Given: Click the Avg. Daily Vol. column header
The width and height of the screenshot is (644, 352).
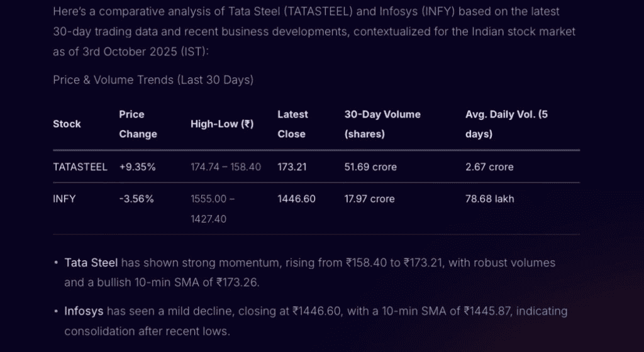Looking at the screenshot, I should tap(506, 124).
